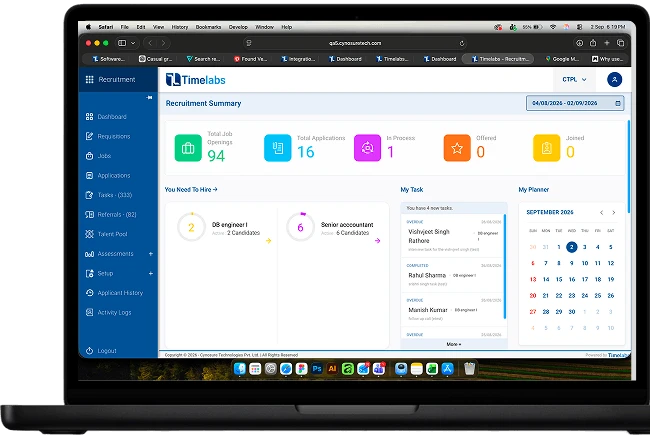This screenshot has width=650, height=435.
Task: Open the History menu in Safari
Action: (179, 27)
